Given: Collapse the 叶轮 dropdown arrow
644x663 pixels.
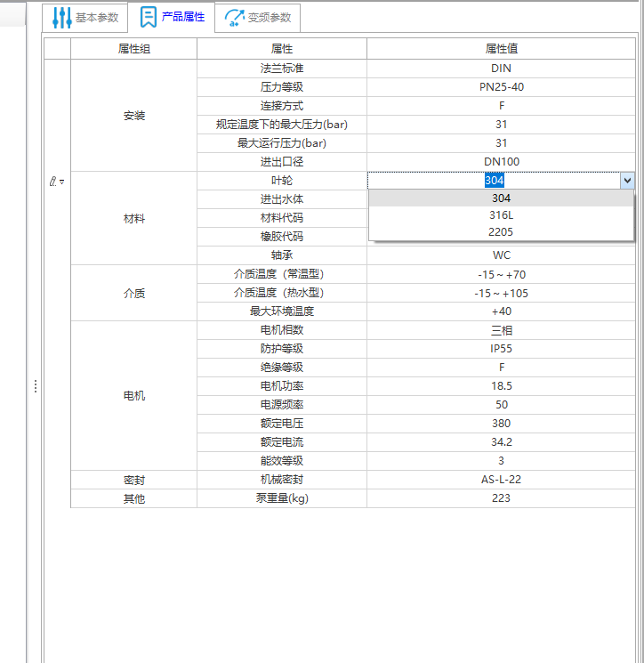Looking at the screenshot, I should click(x=627, y=181).
